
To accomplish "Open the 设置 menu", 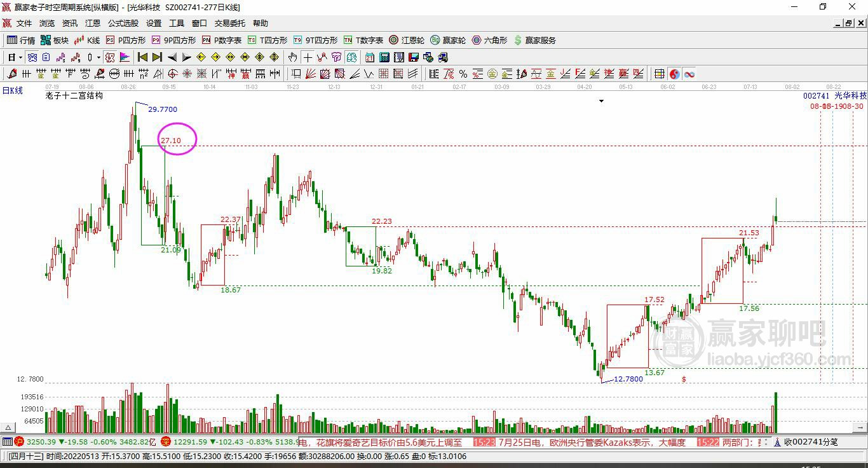I will pyautogui.click(x=154, y=24).
